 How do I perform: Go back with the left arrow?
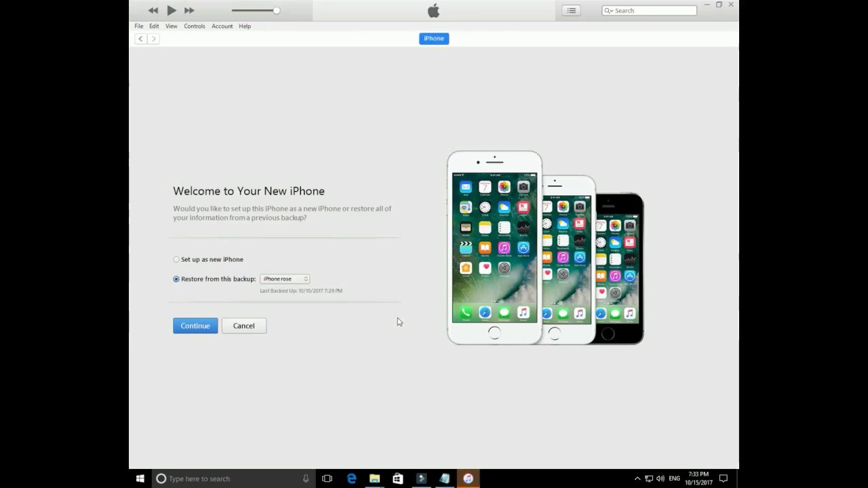tap(141, 39)
